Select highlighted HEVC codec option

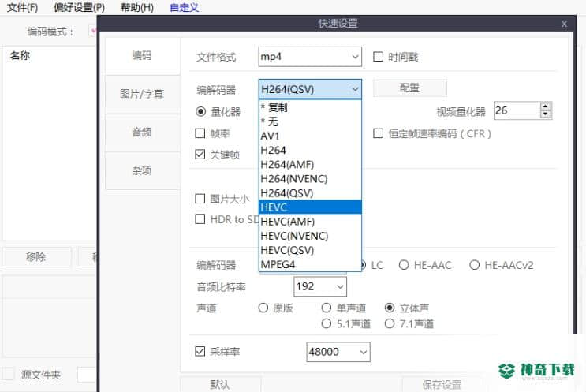click(310, 207)
